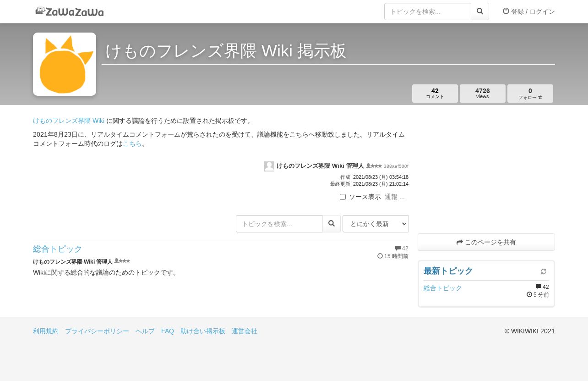588x381 pixels.
Task: Open 総合トピック in the sidebar list
Action: pos(443,288)
